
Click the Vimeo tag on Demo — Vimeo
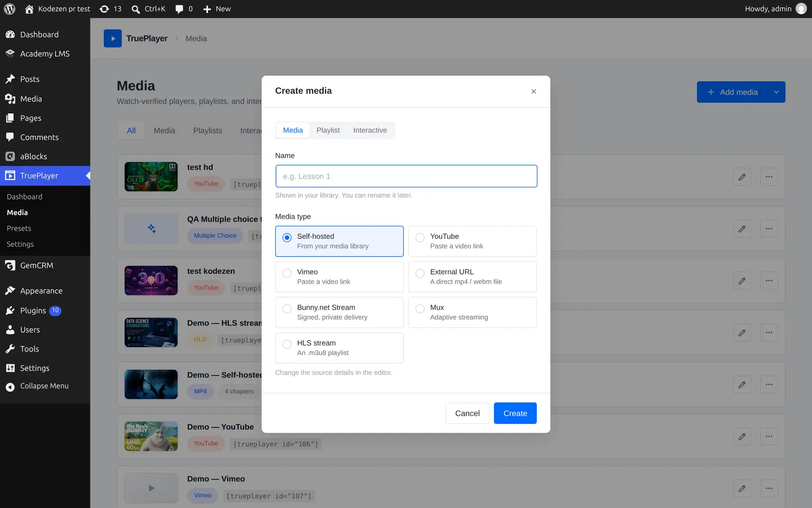[x=203, y=495]
